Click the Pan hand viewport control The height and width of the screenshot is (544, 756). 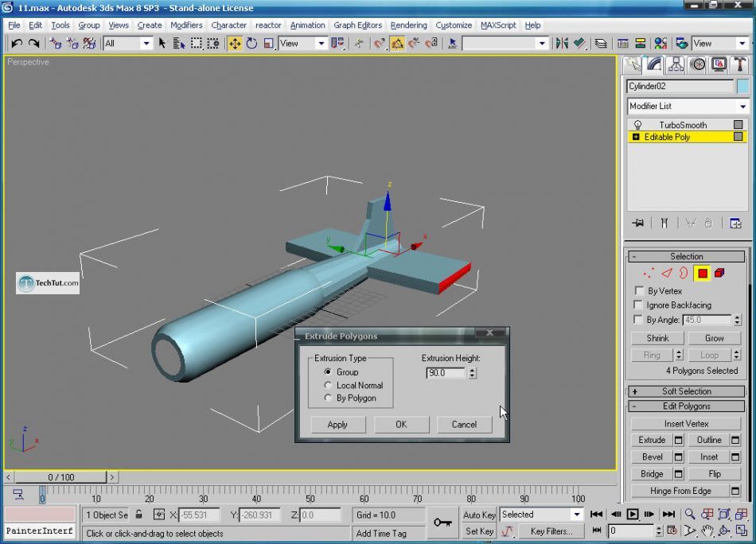point(707,531)
